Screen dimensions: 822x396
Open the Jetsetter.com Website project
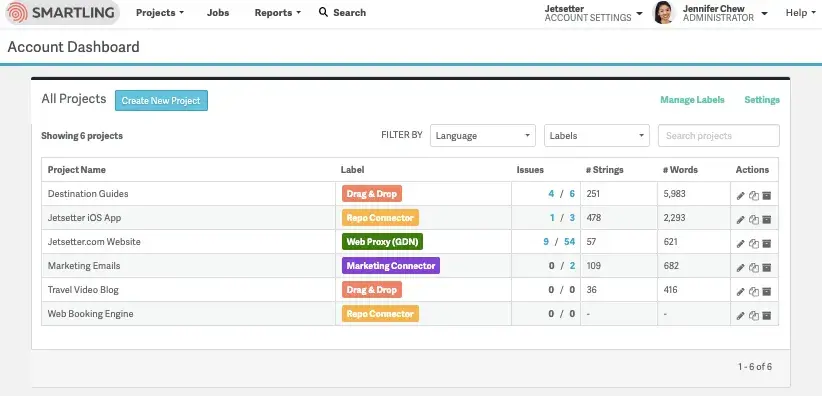94,242
